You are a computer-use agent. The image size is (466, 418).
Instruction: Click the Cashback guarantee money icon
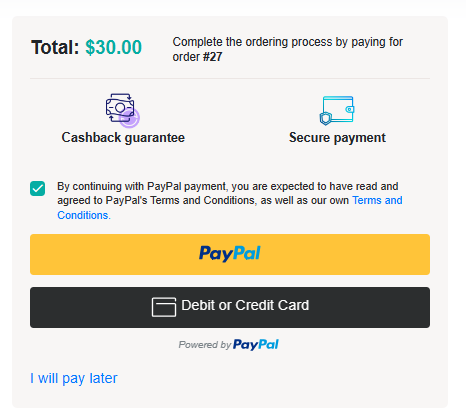tap(122, 110)
